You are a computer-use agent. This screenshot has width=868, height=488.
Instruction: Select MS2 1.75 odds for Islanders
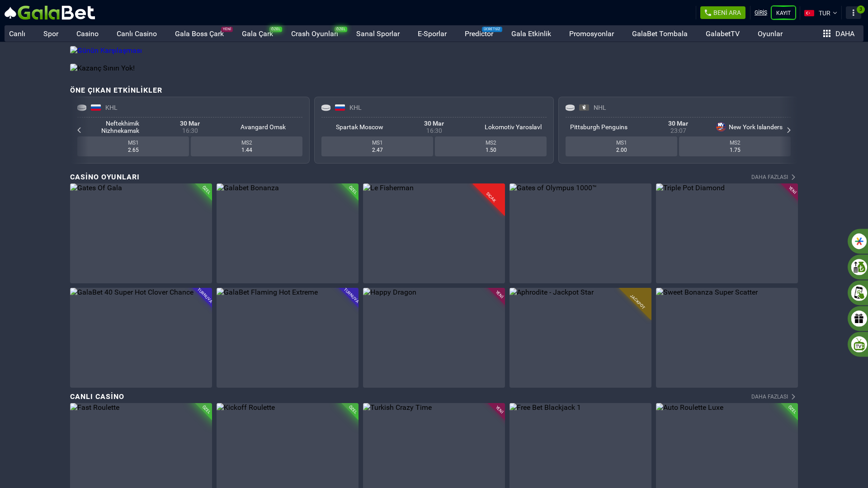point(734,146)
